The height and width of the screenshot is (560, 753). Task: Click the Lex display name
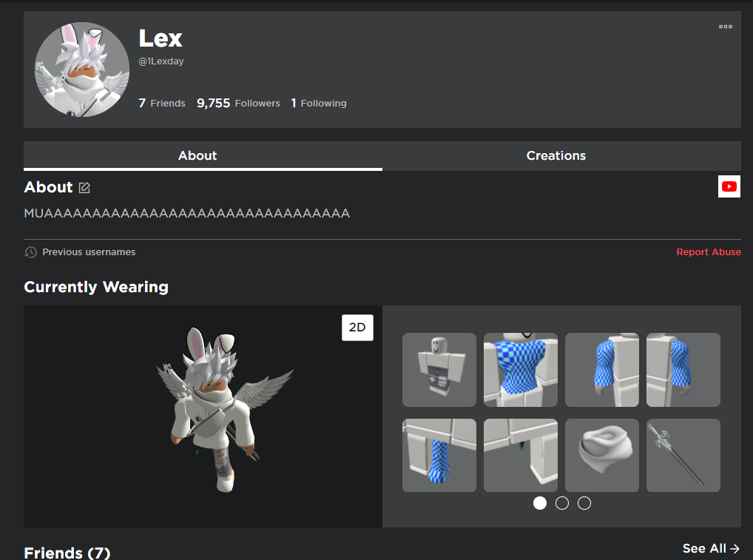pyautogui.click(x=161, y=38)
